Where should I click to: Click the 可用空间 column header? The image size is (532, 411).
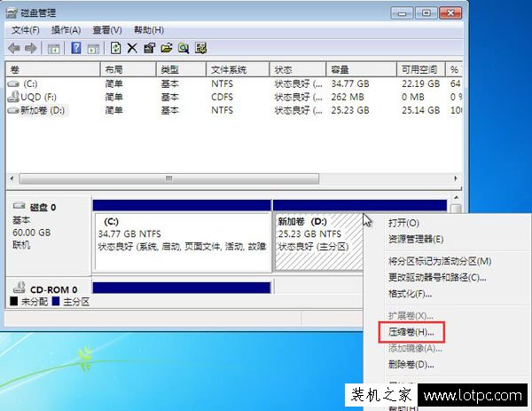tap(421, 69)
